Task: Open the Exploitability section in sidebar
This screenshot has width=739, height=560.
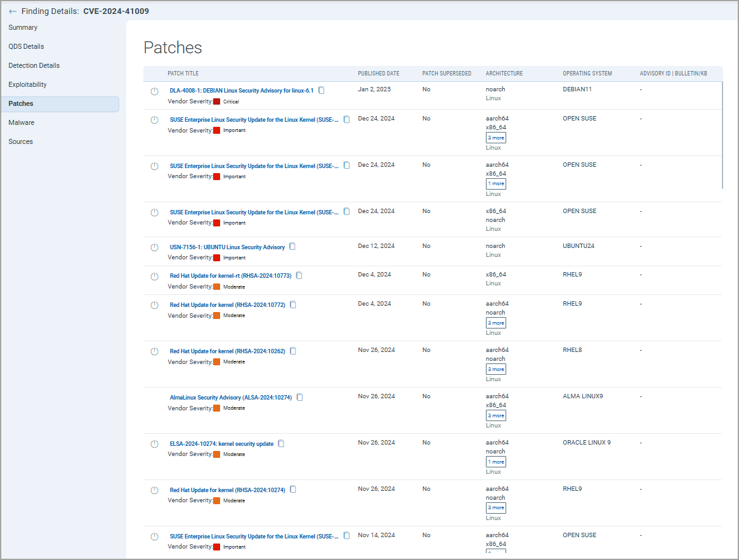Action: (x=28, y=84)
